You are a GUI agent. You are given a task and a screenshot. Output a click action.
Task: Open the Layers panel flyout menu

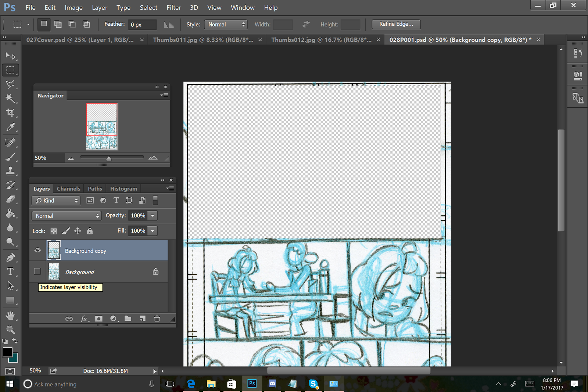(170, 188)
